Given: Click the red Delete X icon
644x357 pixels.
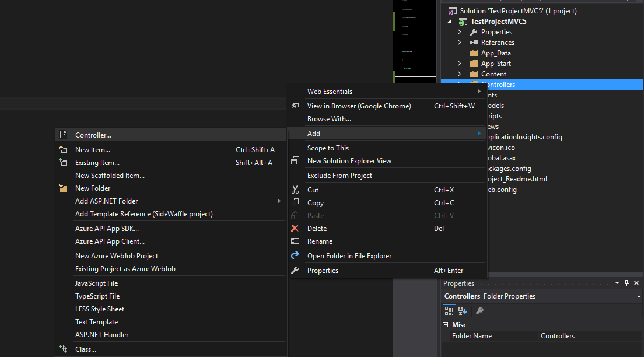Looking at the screenshot, I should [x=295, y=229].
